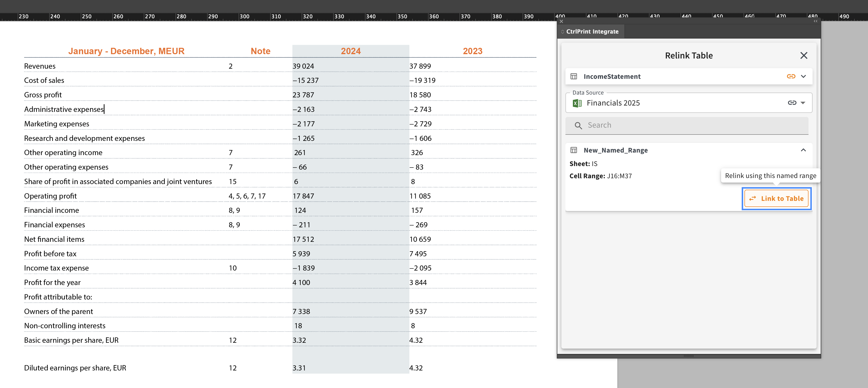Screen dimensions: 868x388
Task: Click the orange link icon on the IncomeStatement row
Action: click(791, 77)
